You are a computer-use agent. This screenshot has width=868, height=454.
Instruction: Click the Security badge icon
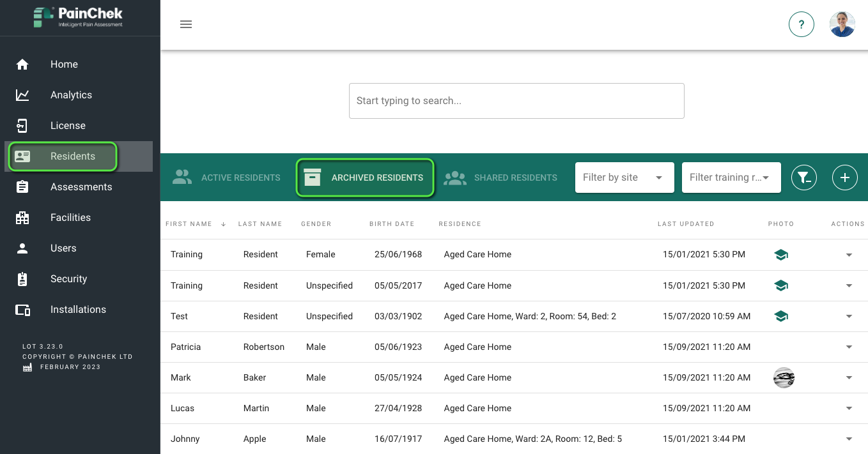click(22, 279)
